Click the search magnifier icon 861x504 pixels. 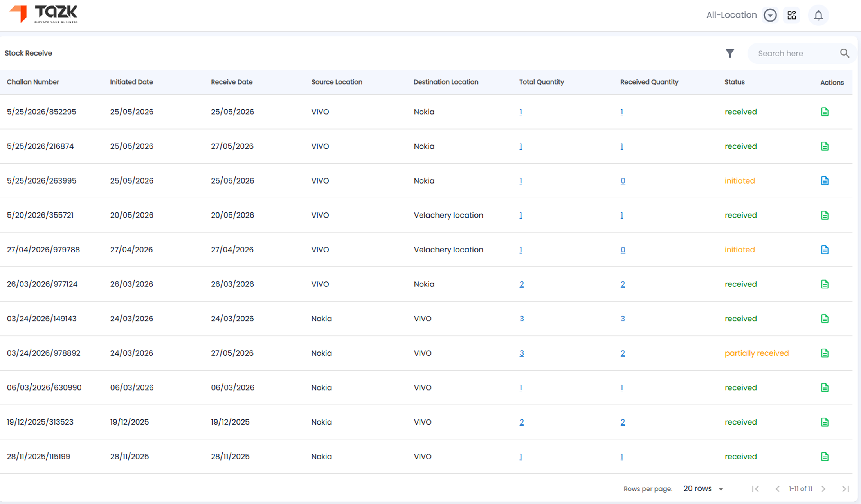click(x=845, y=53)
